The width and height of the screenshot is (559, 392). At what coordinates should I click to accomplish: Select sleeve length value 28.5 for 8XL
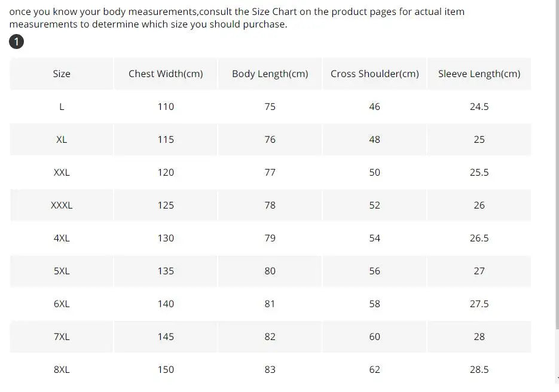479,370
